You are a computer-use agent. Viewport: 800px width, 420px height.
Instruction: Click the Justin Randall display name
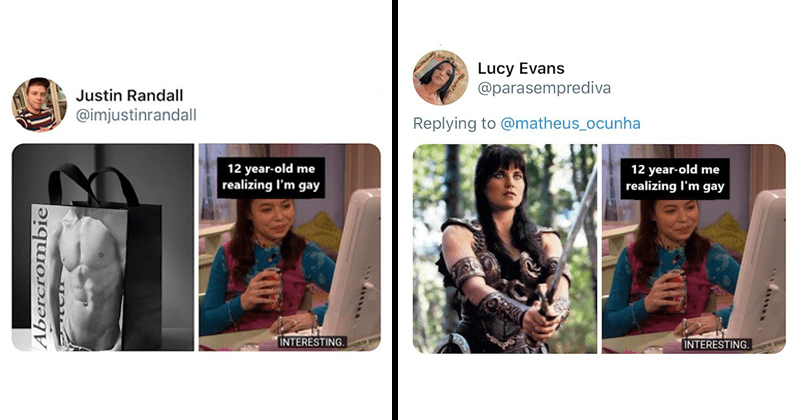[x=129, y=95]
